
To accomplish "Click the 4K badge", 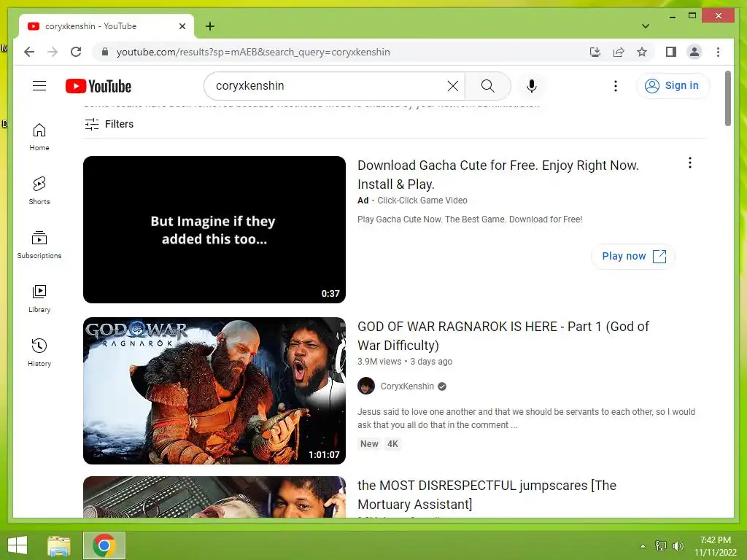I will (x=392, y=444).
